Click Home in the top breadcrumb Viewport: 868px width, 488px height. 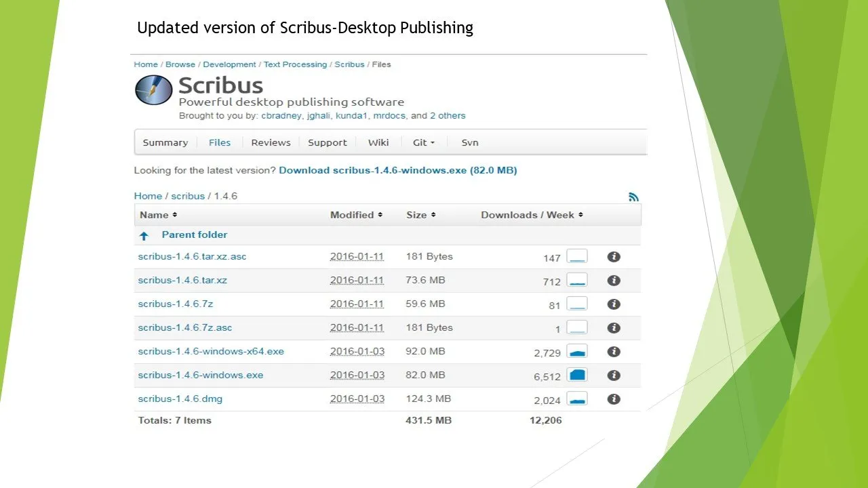tap(146, 64)
